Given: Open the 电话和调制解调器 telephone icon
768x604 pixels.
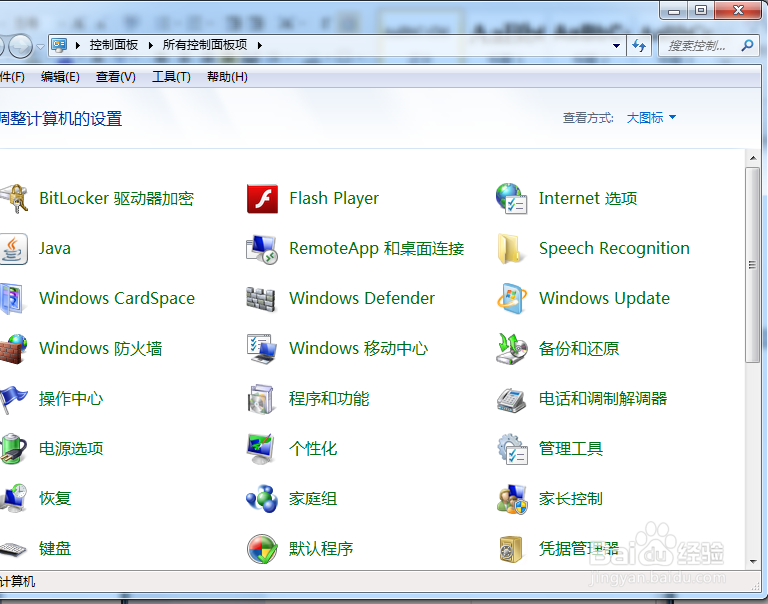Looking at the screenshot, I should (x=511, y=400).
